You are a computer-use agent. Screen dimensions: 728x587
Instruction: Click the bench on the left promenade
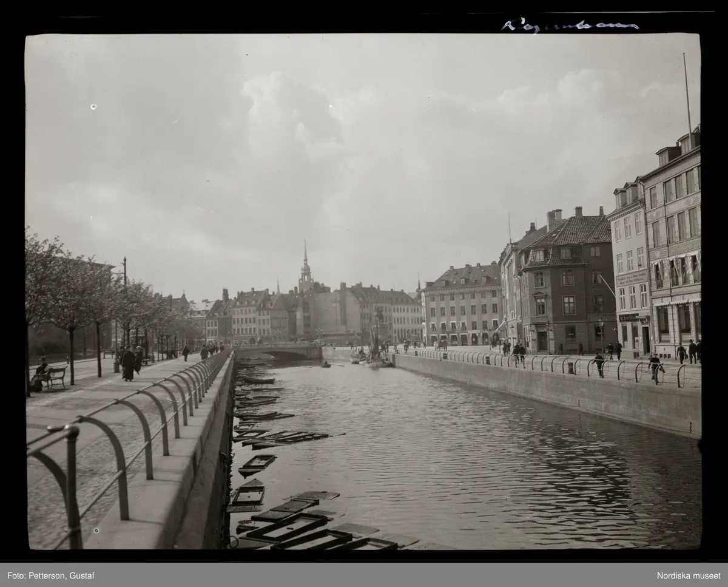(x=55, y=377)
